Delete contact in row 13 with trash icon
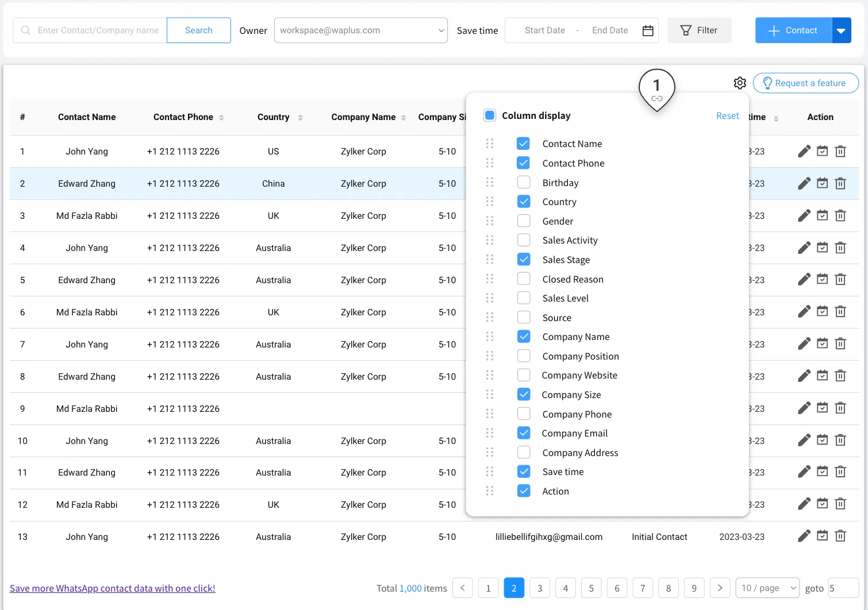The image size is (868, 610). 840,536
